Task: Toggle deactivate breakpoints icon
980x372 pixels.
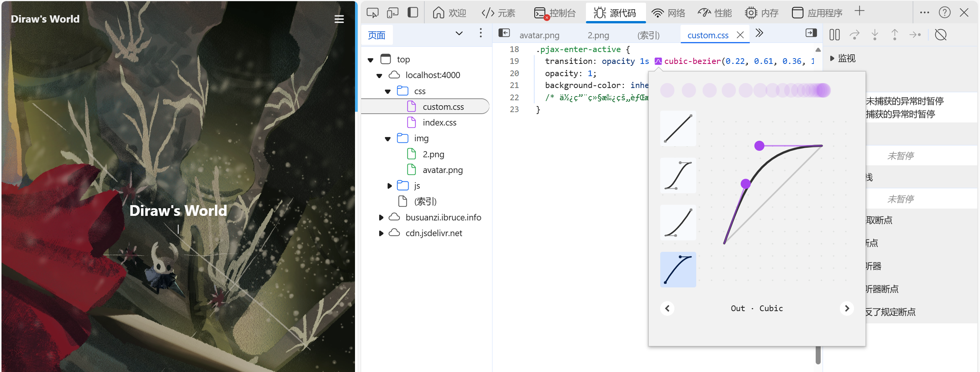Action: click(x=941, y=35)
